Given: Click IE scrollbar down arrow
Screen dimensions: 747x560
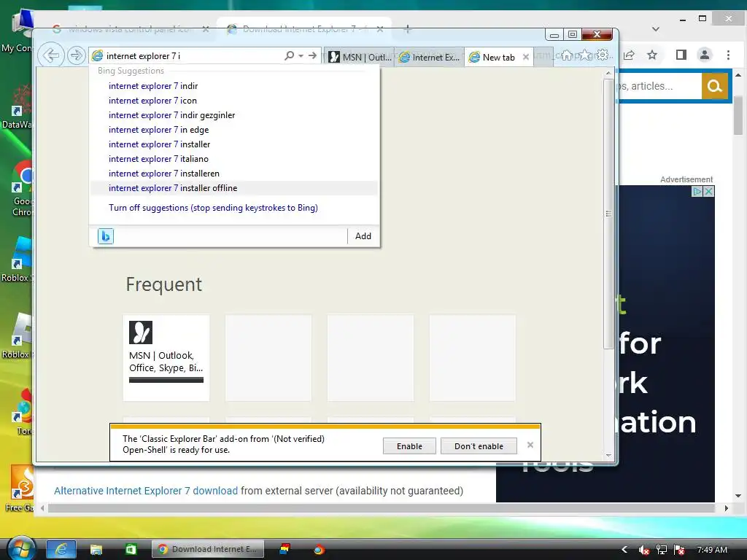Looking at the screenshot, I should click(x=608, y=456).
